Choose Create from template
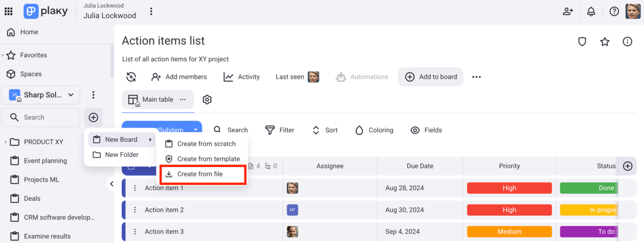Image resolution: width=644 pixels, height=243 pixels. pyautogui.click(x=208, y=159)
